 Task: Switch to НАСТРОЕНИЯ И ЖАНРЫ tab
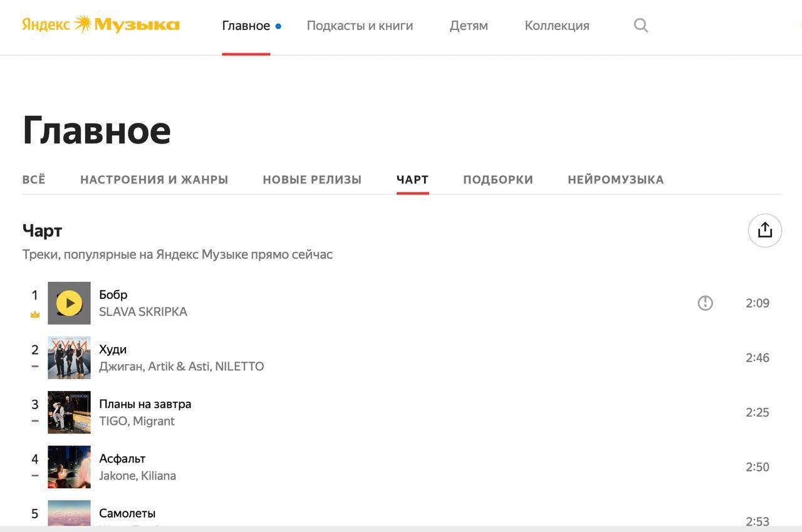click(x=154, y=179)
